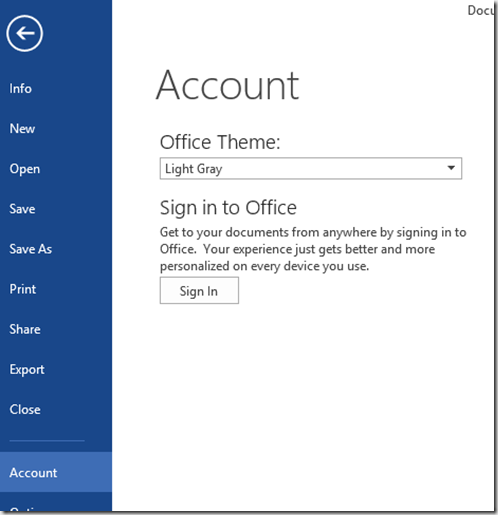The width and height of the screenshot is (498, 515).
Task: Select the Save As menu entry
Action: [31, 249]
